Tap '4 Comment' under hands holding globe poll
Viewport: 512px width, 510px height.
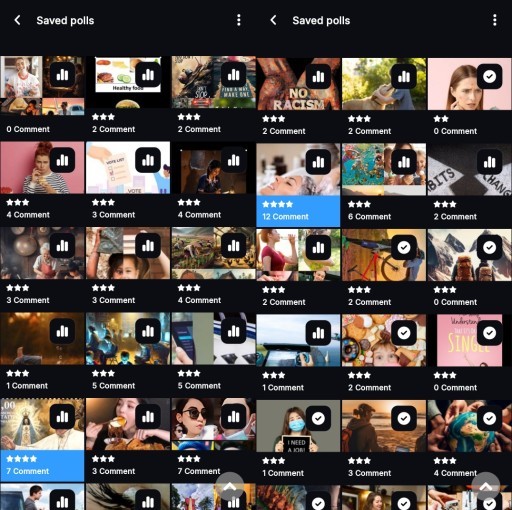[x=455, y=473]
